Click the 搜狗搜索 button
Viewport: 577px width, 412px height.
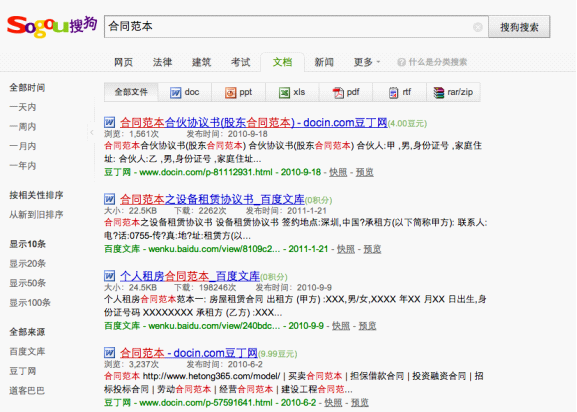[x=519, y=27]
